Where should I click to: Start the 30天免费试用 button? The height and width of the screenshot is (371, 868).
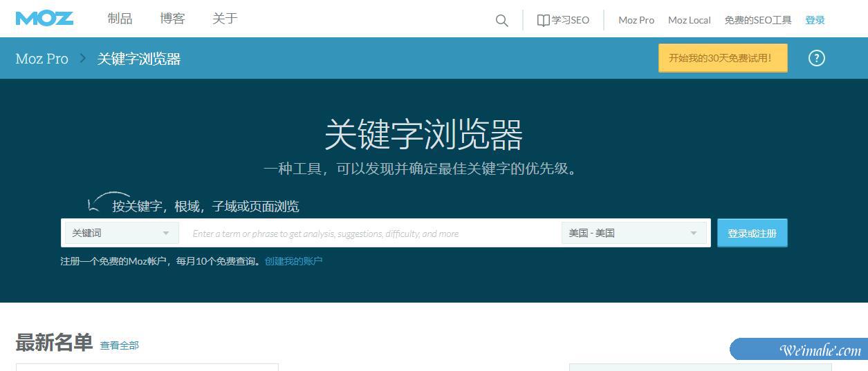tap(723, 58)
